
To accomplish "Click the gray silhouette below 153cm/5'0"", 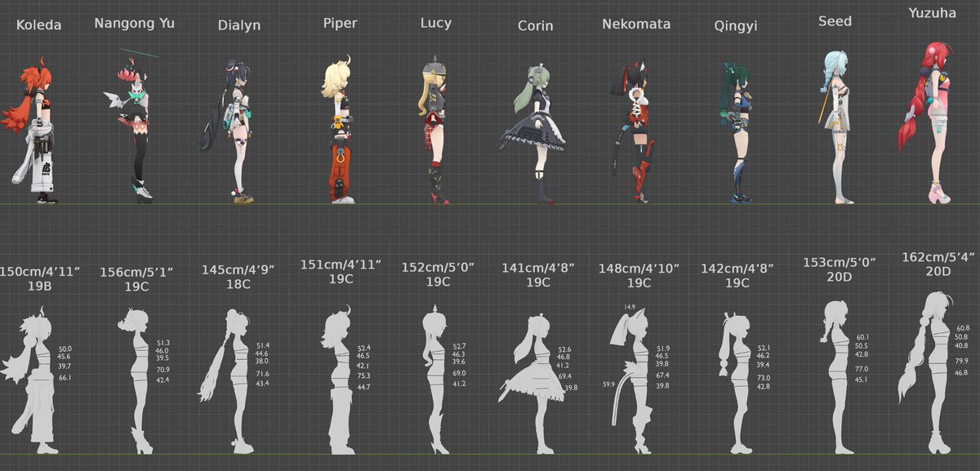I will click(x=837, y=377).
